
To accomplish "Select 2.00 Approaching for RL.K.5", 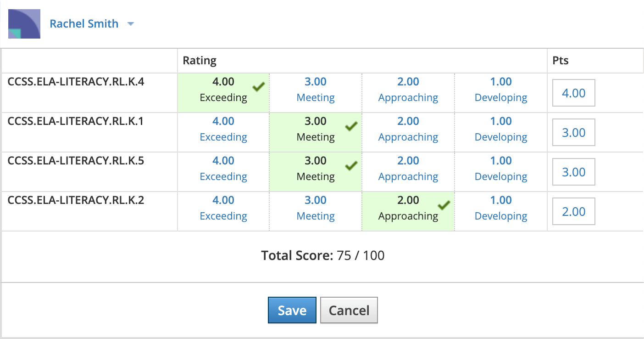I will [x=408, y=169].
